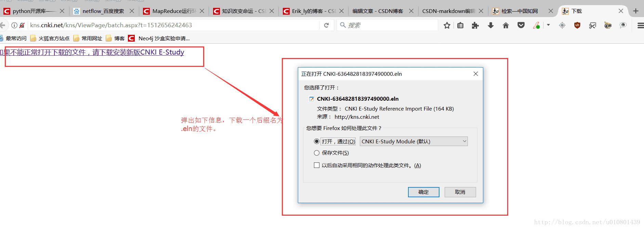Open the 火狐官方站点 bookmark folder

tap(50, 38)
